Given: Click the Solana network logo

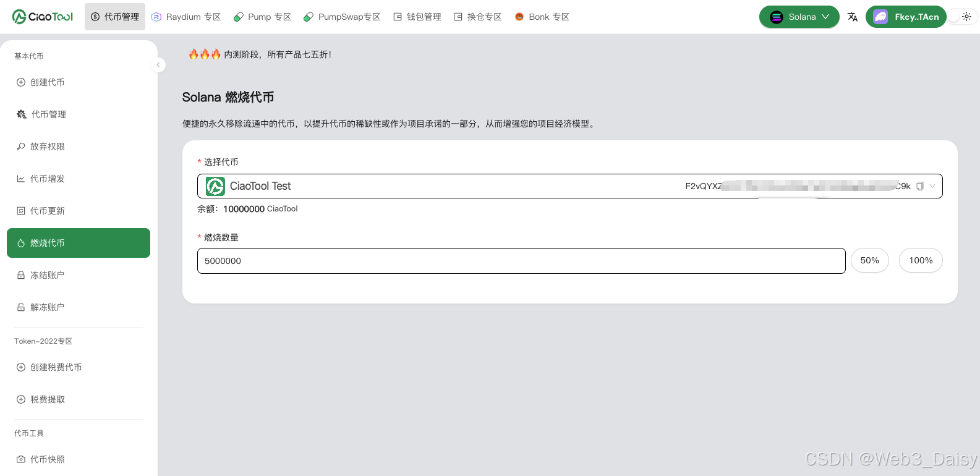Looking at the screenshot, I should [777, 17].
